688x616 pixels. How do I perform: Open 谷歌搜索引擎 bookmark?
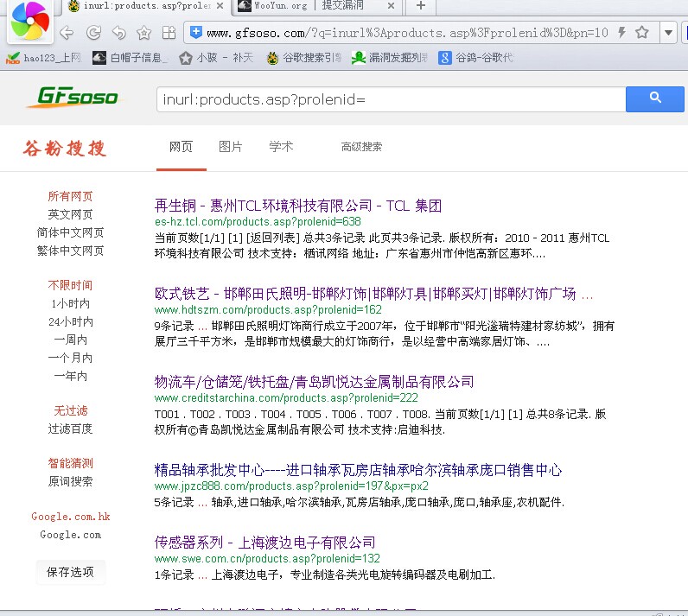303,57
